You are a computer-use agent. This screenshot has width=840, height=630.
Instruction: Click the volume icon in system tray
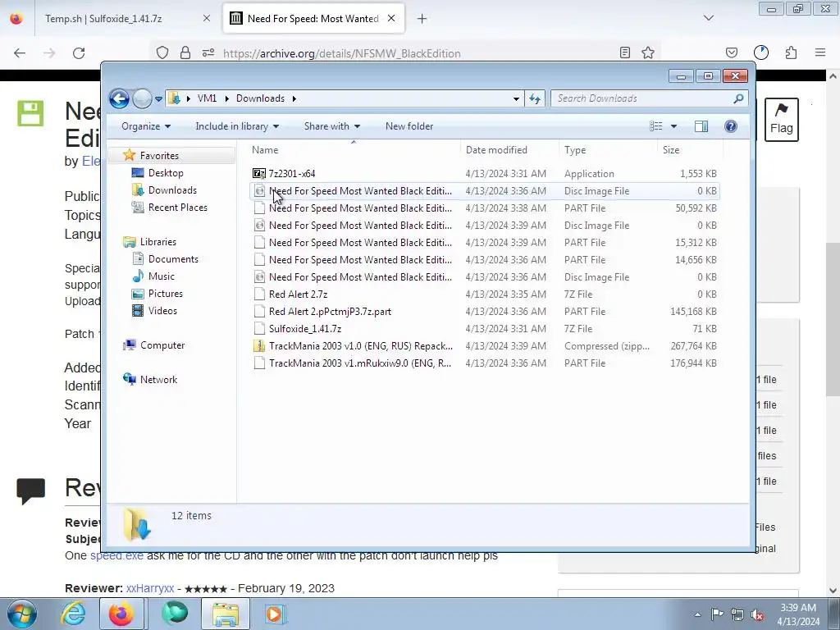[x=757, y=614]
